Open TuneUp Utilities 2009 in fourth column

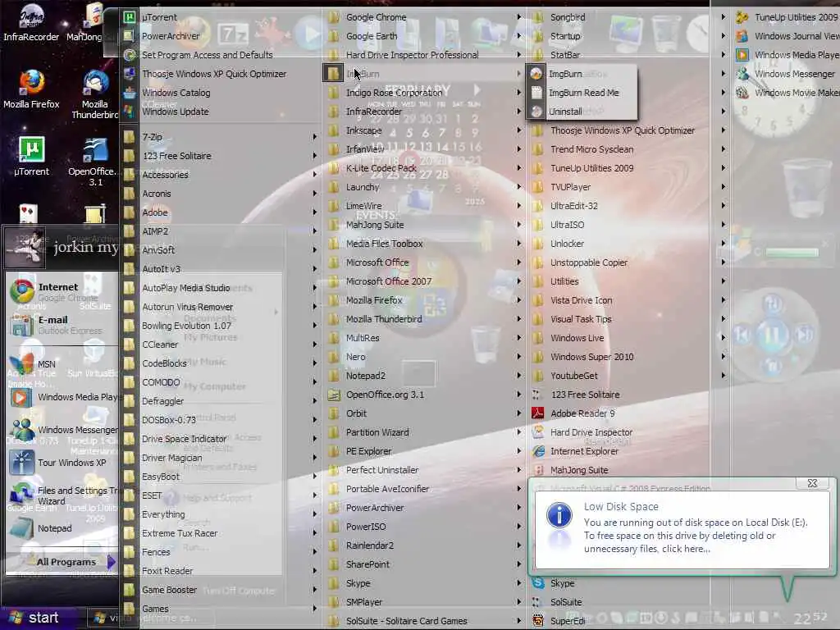787,17
